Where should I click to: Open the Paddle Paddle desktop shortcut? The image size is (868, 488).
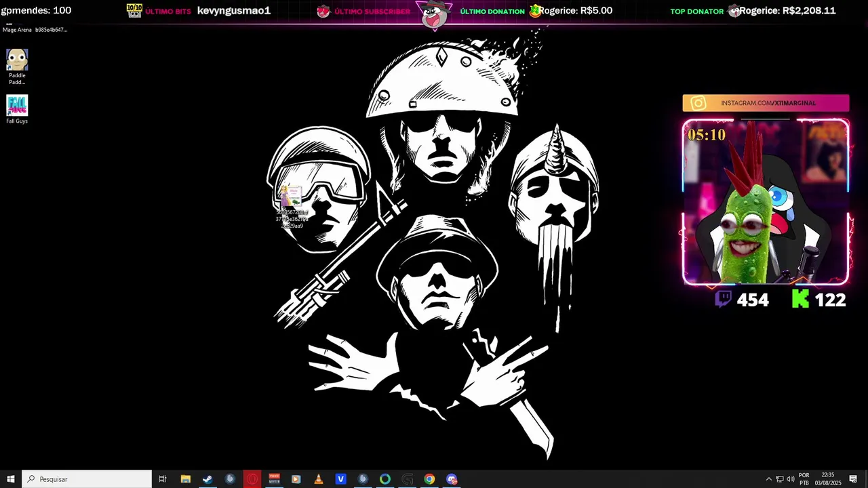[x=17, y=66]
